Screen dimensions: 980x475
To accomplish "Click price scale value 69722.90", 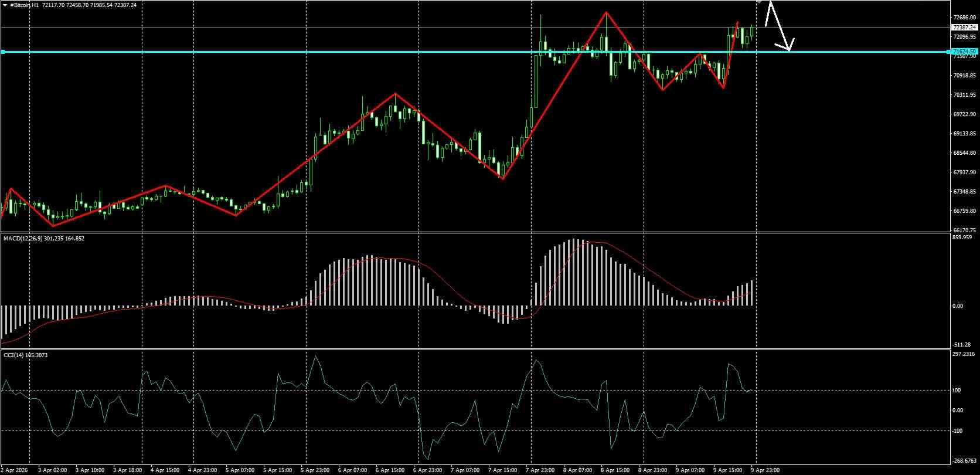I will [964, 114].
